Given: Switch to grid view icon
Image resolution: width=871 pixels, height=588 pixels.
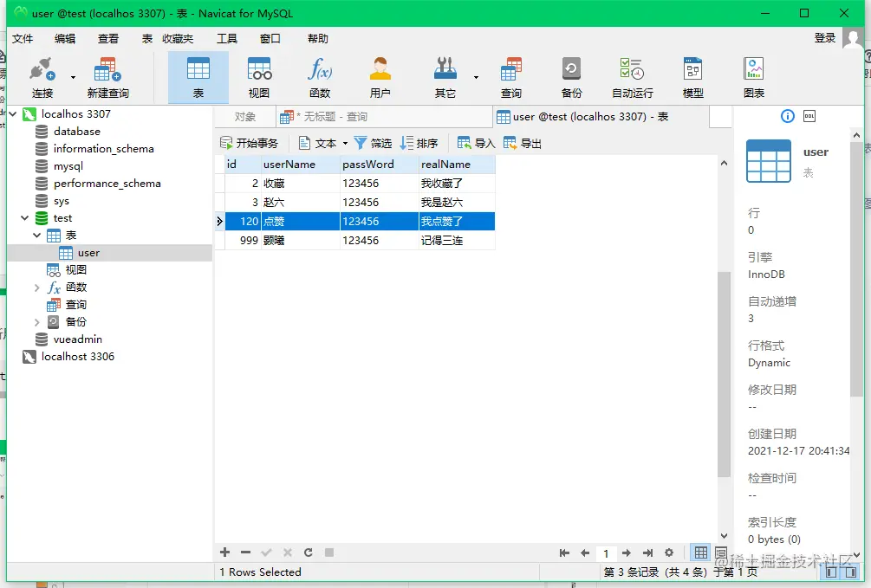Looking at the screenshot, I should [701, 552].
